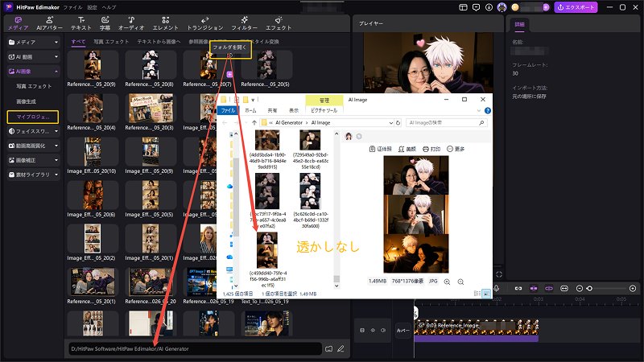Click the timeline zoom in plus icon
The image size is (644, 362).
click(x=633, y=288)
